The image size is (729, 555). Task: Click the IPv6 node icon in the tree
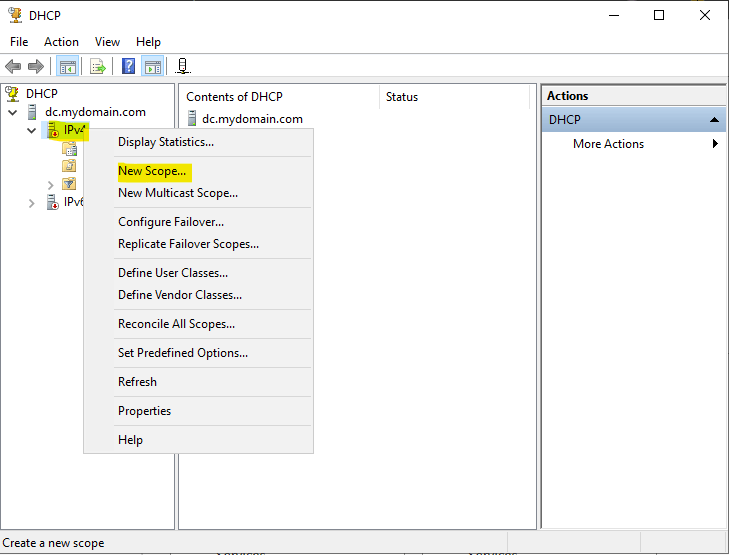pos(53,202)
